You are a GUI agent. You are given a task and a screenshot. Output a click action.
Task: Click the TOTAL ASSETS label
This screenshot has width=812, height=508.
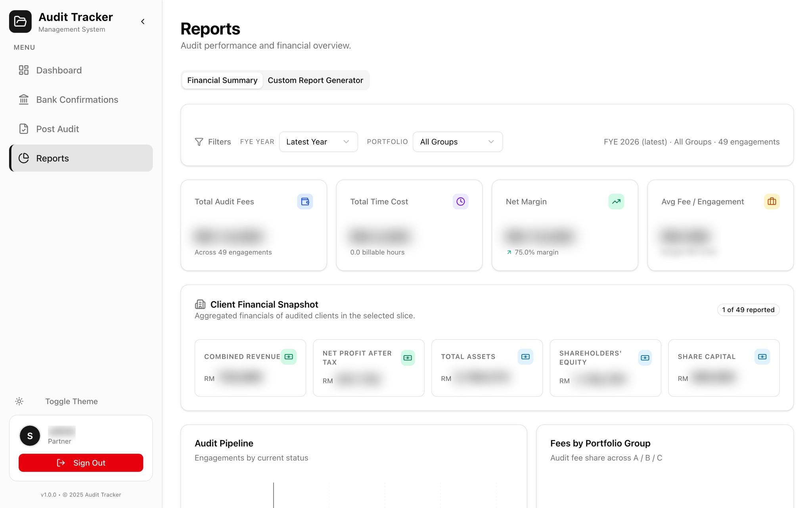[x=468, y=357]
